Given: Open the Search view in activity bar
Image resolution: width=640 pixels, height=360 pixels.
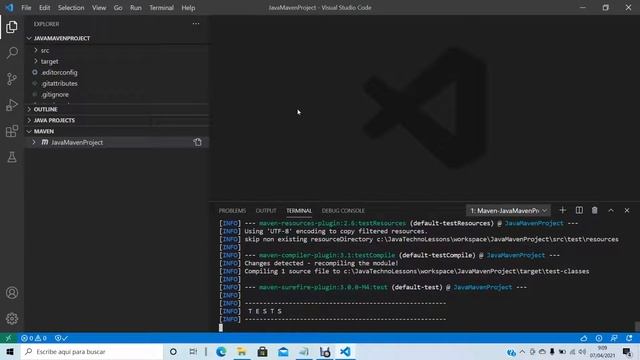Looking at the screenshot, I should (x=12, y=53).
